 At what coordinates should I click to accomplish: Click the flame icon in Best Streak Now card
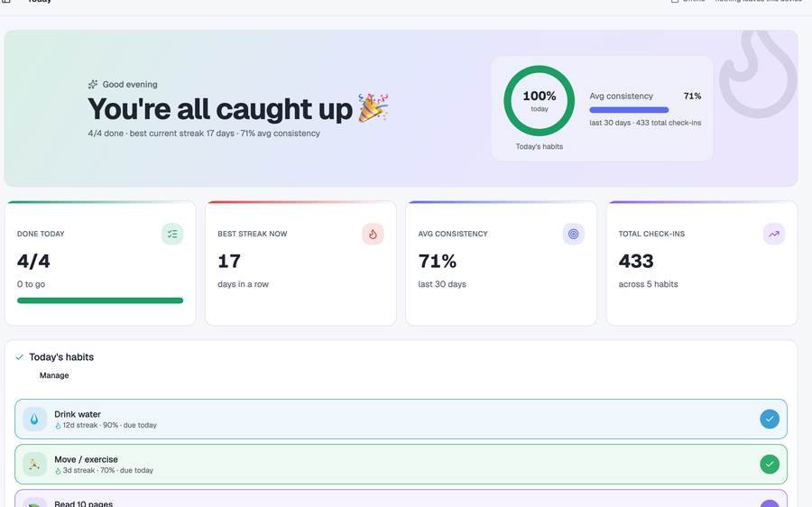(373, 234)
